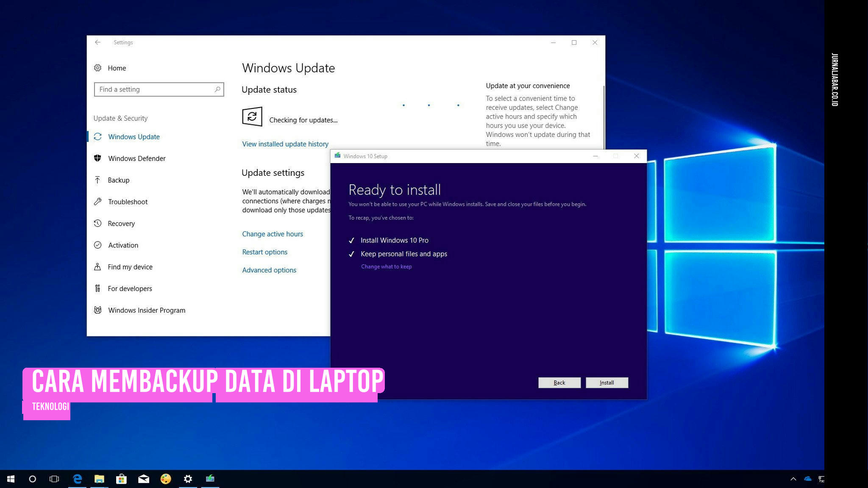
Task: Open File Explorer from the taskbar
Action: point(99,479)
